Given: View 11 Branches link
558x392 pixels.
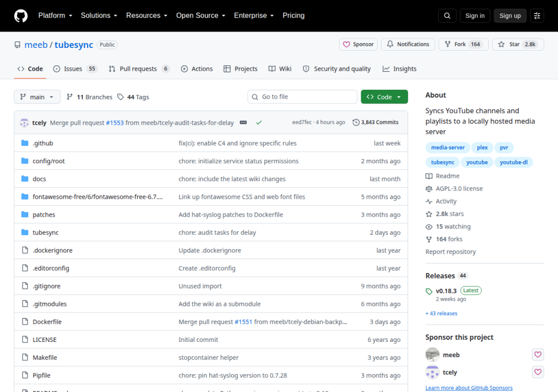Looking at the screenshot, I should tap(89, 97).
